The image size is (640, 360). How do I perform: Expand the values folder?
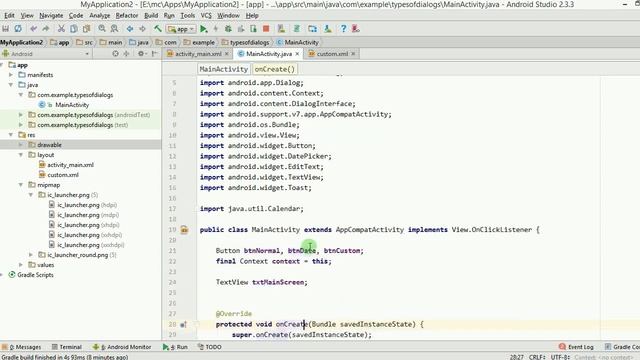[x=21, y=265]
